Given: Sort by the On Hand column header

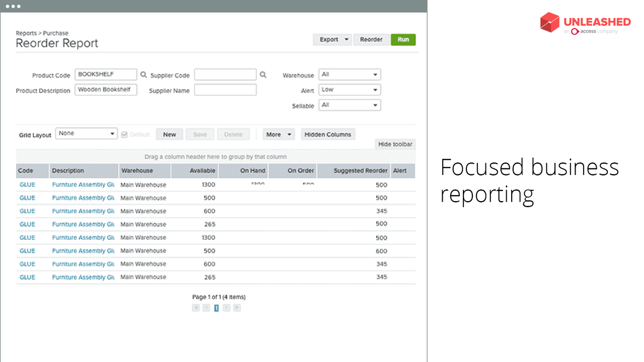Looking at the screenshot, I should tap(244, 171).
